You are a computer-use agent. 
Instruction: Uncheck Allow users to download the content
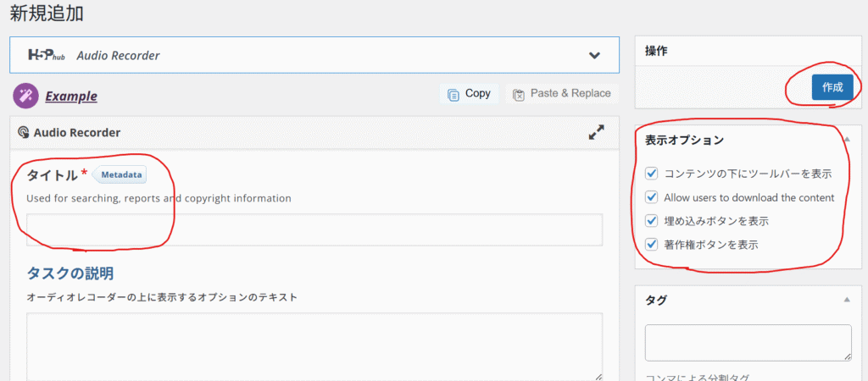[x=652, y=197]
